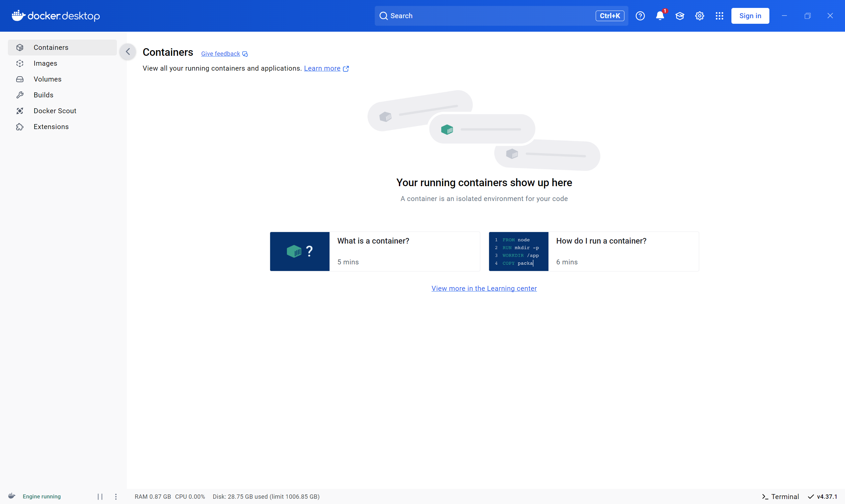Open the notifications bell icon
The height and width of the screenshot is (504, 845).
660,16
